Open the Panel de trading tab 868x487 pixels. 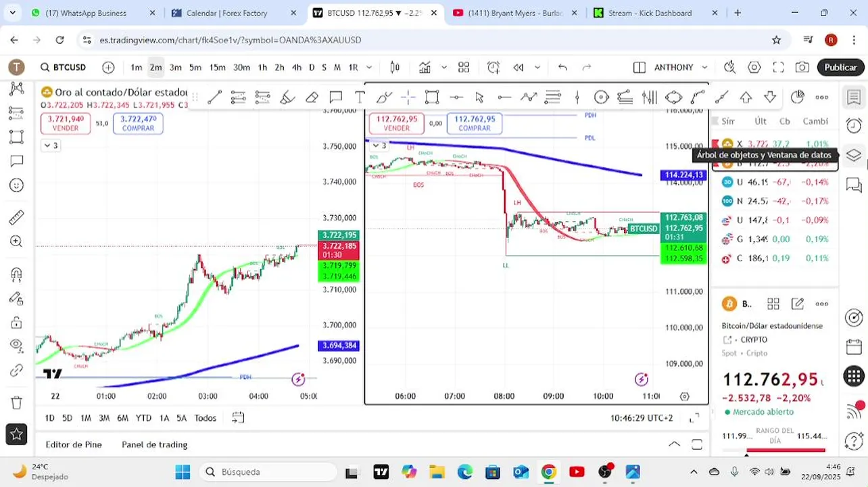[x=155, y=444]
